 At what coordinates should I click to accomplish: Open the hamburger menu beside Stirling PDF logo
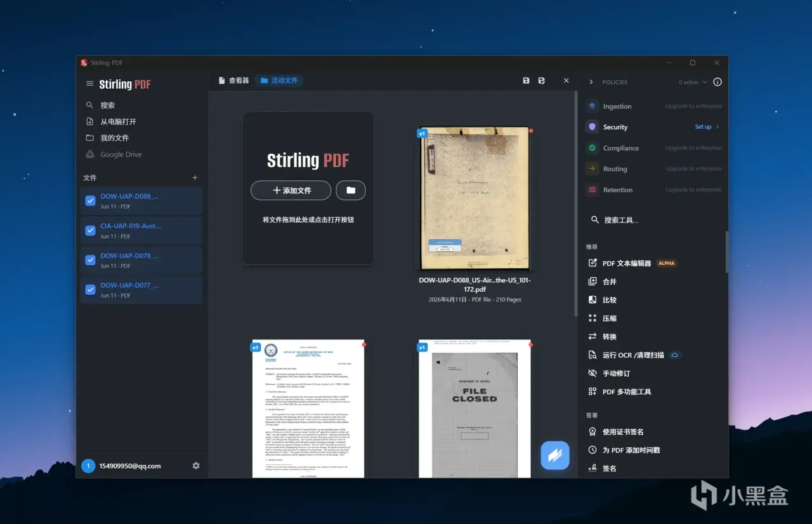click(89, 84)
